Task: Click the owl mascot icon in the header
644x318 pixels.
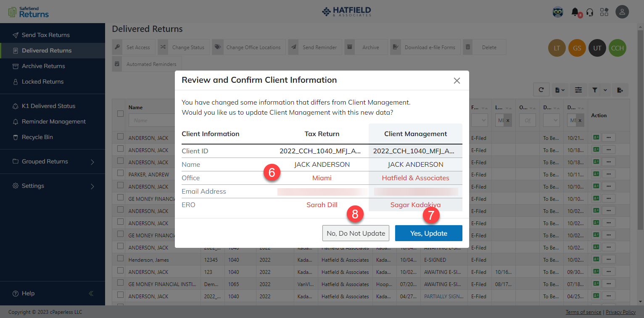Action: pos(557,12)
